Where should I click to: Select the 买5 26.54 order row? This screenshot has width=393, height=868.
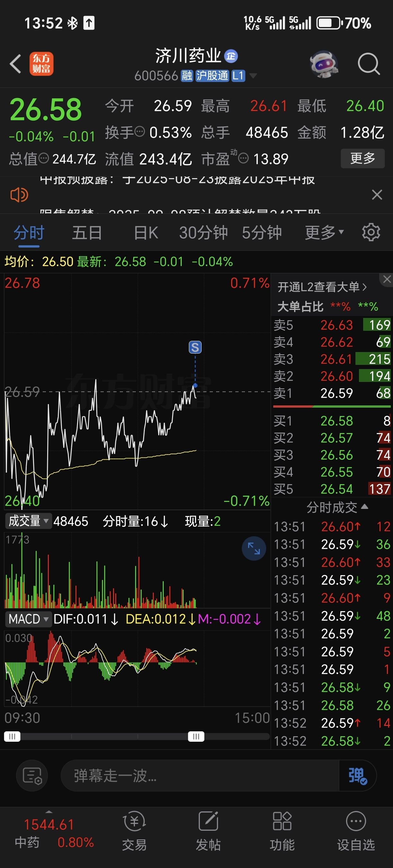(332, 489)
